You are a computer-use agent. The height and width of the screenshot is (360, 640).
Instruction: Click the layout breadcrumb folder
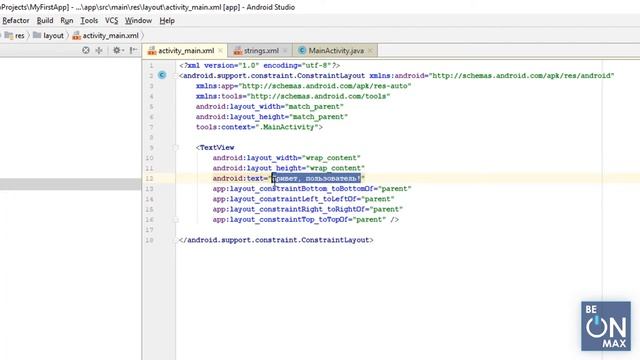[x=49, y=36]
